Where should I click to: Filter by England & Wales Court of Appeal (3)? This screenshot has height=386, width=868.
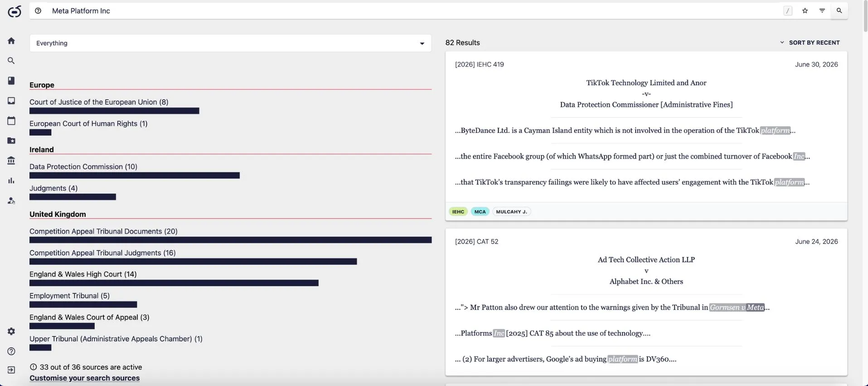pyautogui.click(x=89, y=317)
